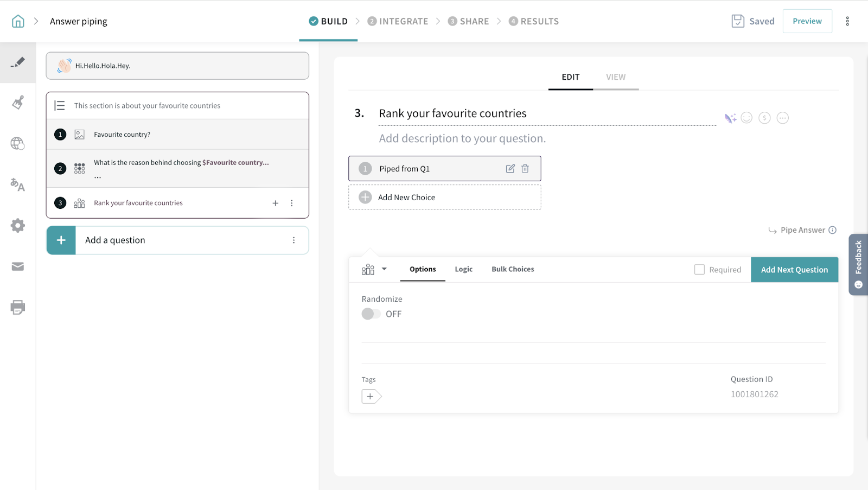Switch to the Logic tab
This screenshot has height=490, width=868.
(463, 269)
